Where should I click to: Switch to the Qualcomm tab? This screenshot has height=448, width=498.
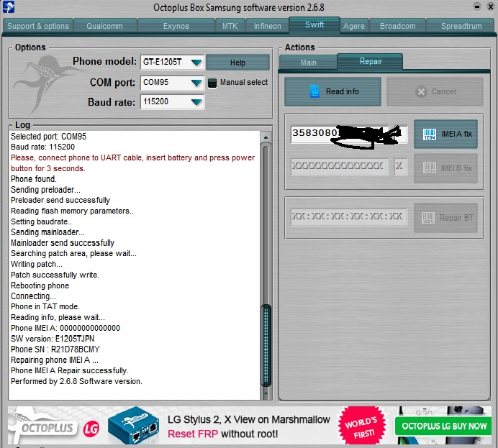click(x=105, y=26)
